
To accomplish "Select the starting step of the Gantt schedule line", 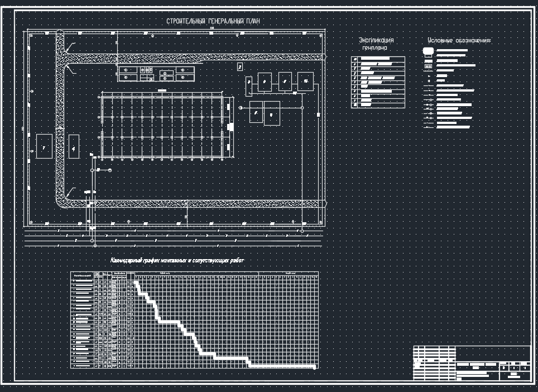I will 137,284.
